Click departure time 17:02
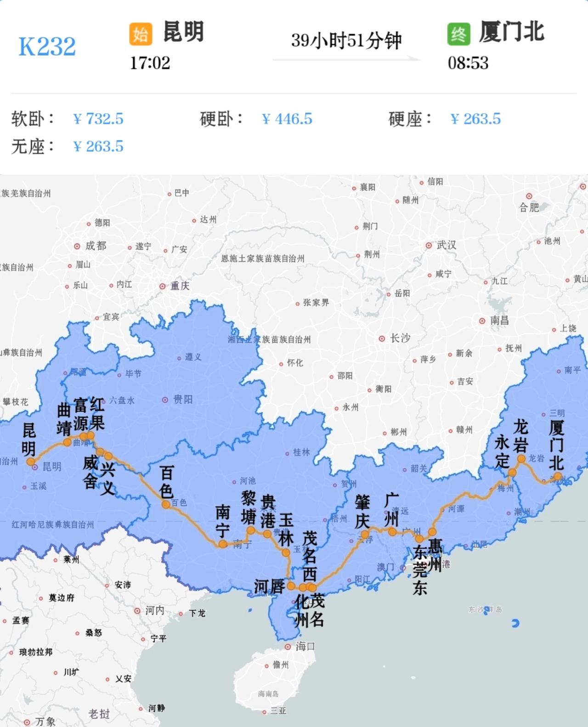Image resolution: width=588 pixels, height=727 pixels. pos(150,63)
